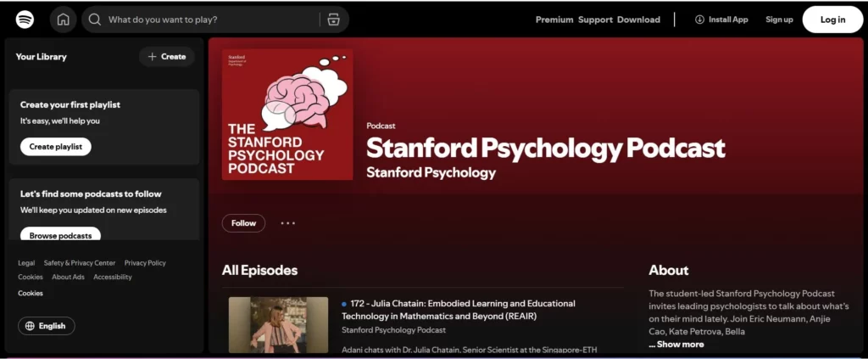This screenshot has width=868, height=359.
Task: Click the 'All Episodes' heading
Action: pos(259,271)
